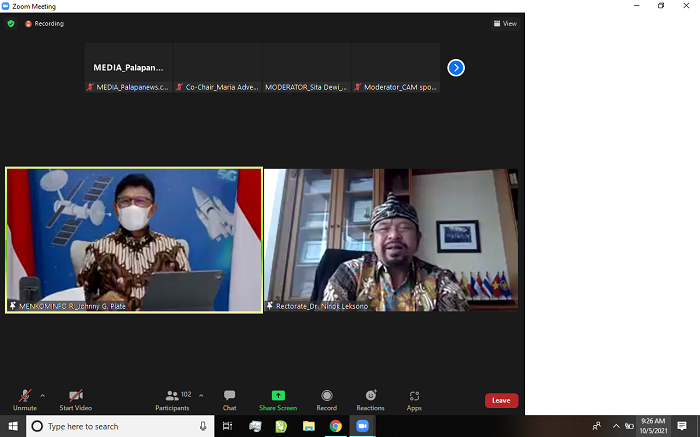Select the MODERATOR_Sita Dewi participant tile
Viewport: 700px width, 437px height.
(306, 68)
